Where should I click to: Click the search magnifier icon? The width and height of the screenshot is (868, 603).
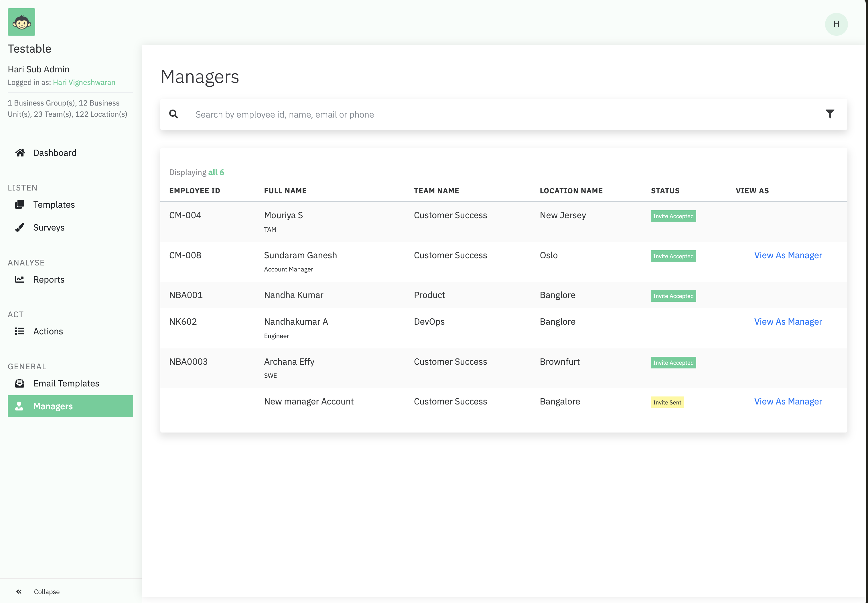173,114
